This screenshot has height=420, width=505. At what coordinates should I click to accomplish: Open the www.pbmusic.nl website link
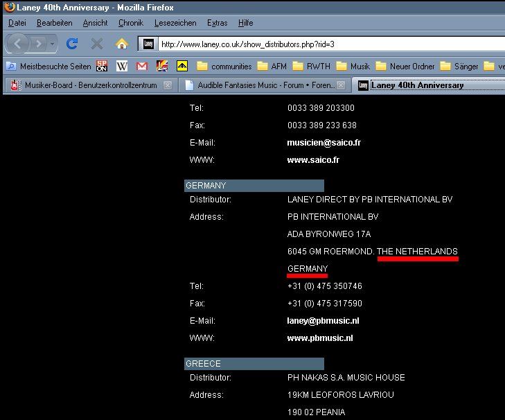click(320, 338)
